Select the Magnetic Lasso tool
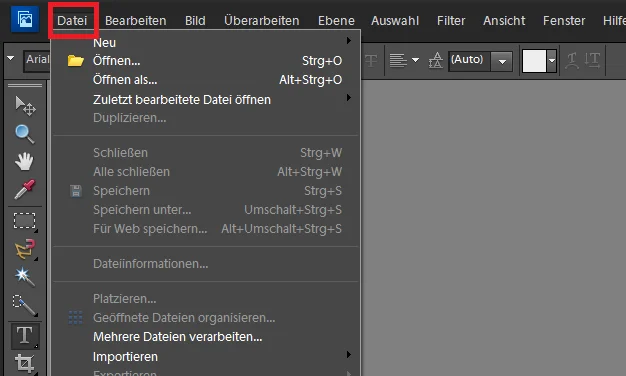This screenshot has width=626, height=376. click(25, 249)
